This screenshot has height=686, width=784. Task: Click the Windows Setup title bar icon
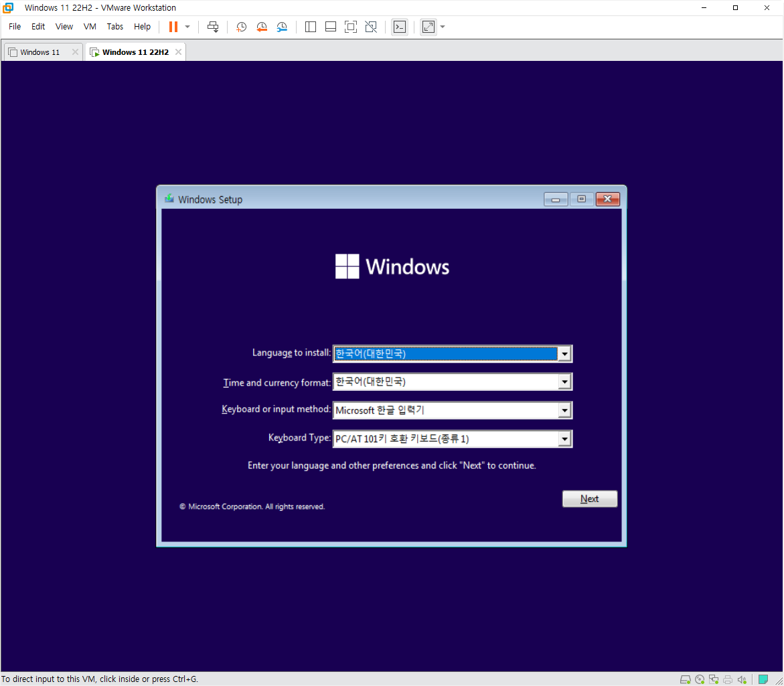tap(169, 199)
